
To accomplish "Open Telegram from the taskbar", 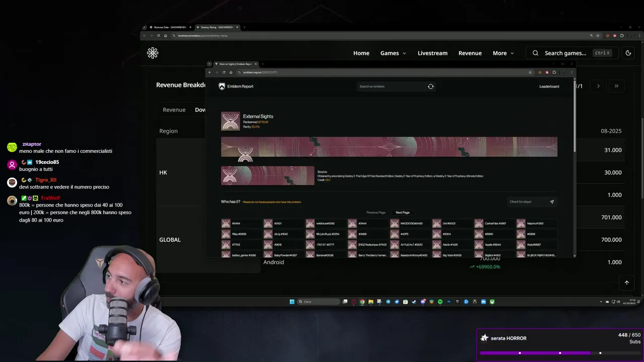I will tap(388, 302).
